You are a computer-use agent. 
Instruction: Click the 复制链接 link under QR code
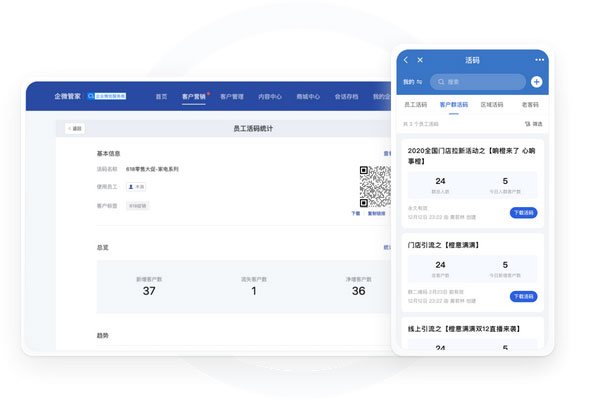point(377,214)
